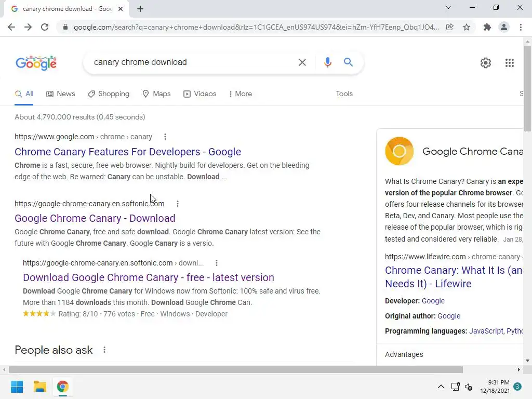
Task: Click the horizontal page scrollbar
Action: click(234, 369)
